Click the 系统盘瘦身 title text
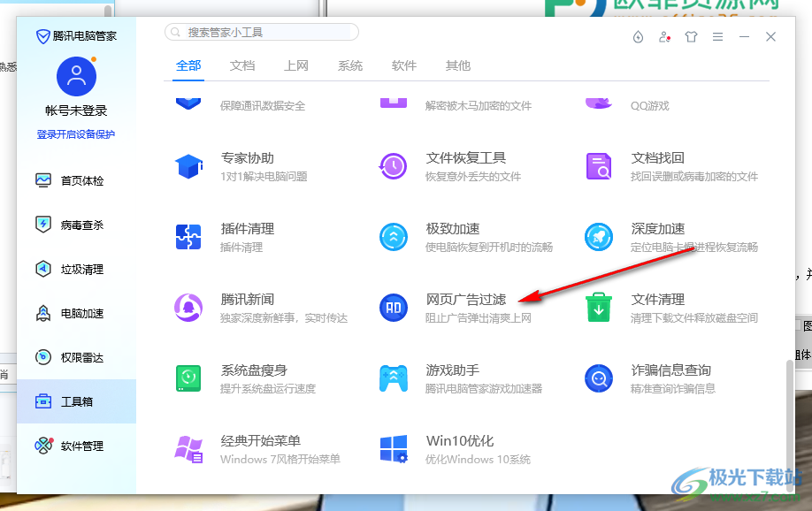This screenshot has width=812, height=511. [254, 370]
